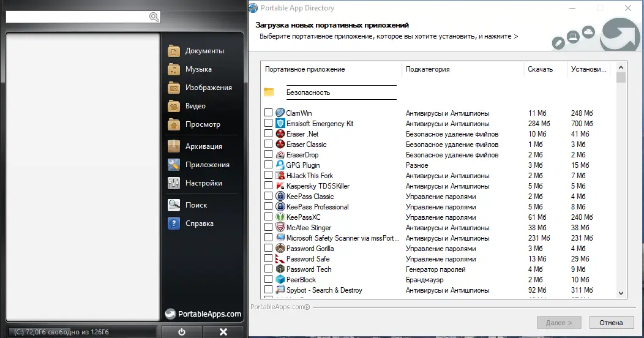The image size is (644, 338).
Task: Click the Microsoft Safety Scanner icon
Action: tap(280, 238)
